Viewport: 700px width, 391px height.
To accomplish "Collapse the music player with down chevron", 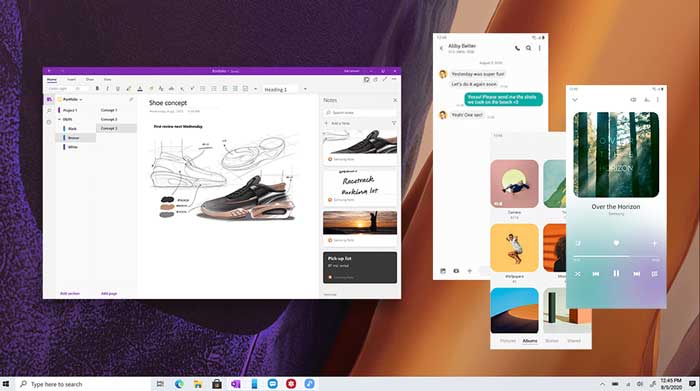I will click(575, 100).
